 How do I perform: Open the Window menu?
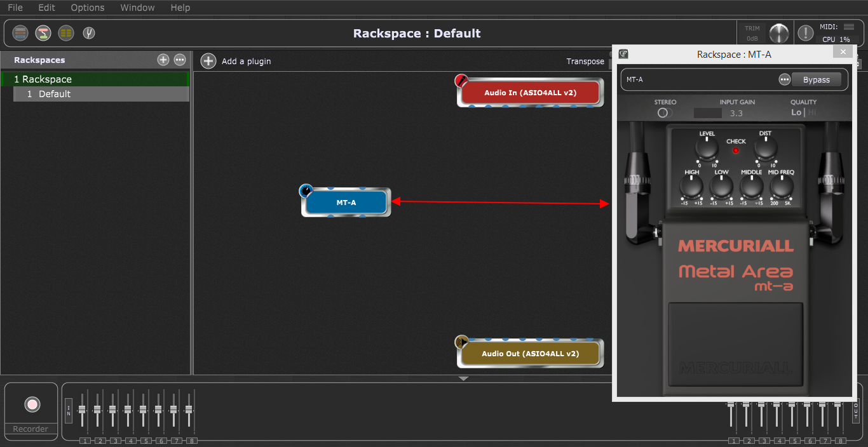pyautogui.click(x=137, y=8)
